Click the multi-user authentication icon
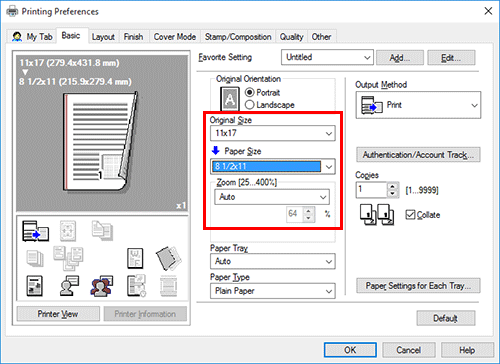Screen dimensions: 500x364 click(102, 286)
